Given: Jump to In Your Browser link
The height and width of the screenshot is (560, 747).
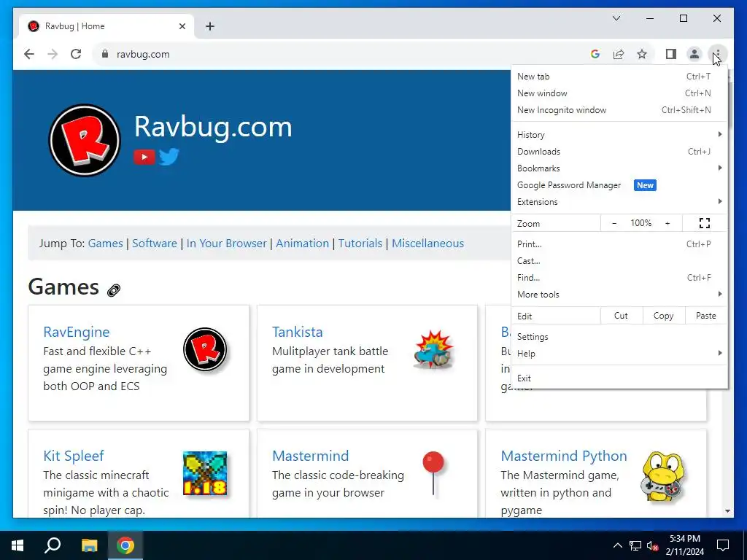Looking at the screenshot, I should click(226, 243).
